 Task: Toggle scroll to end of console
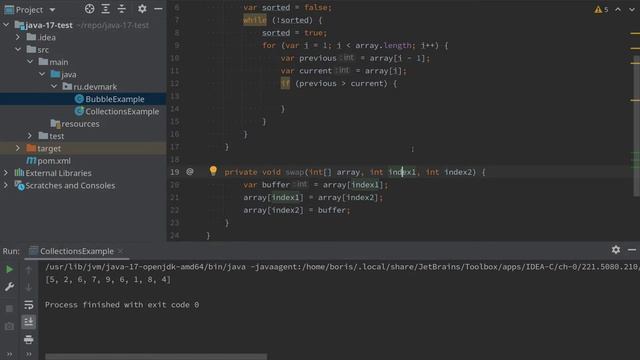tap(29, 322)
